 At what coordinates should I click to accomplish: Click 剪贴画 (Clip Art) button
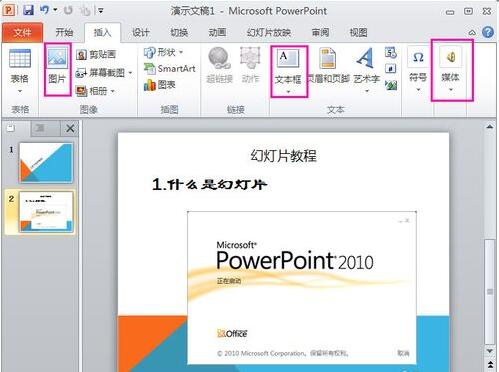96,54
